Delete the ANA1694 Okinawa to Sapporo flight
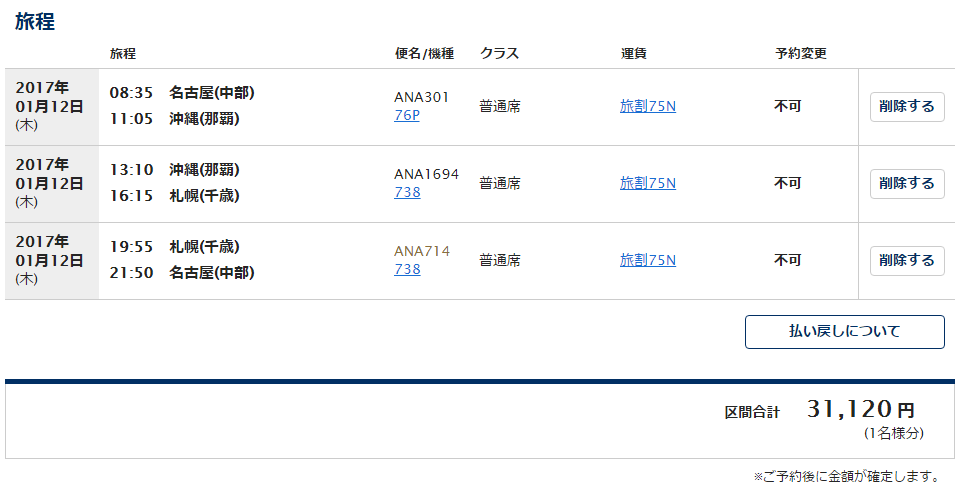 (x=907, y=184)
